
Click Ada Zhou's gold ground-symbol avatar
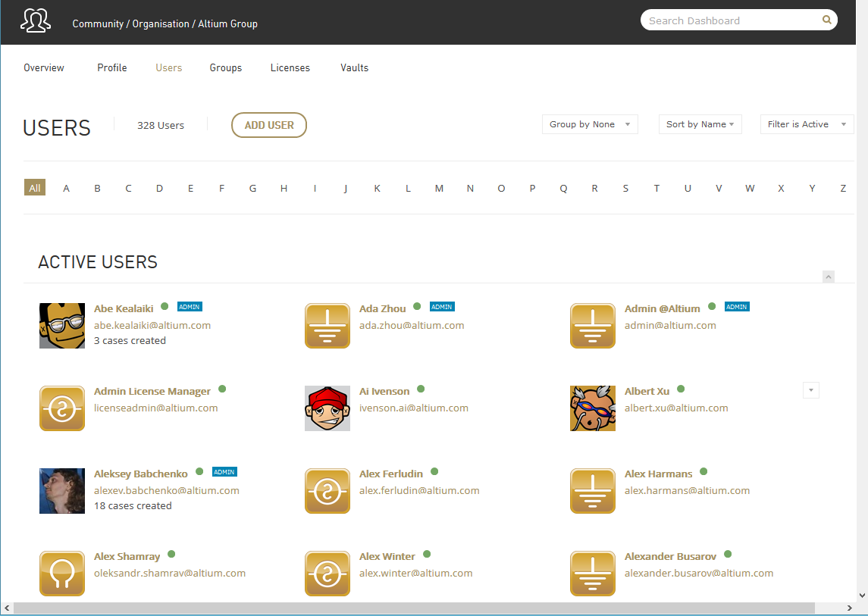(x=327, y=326)
